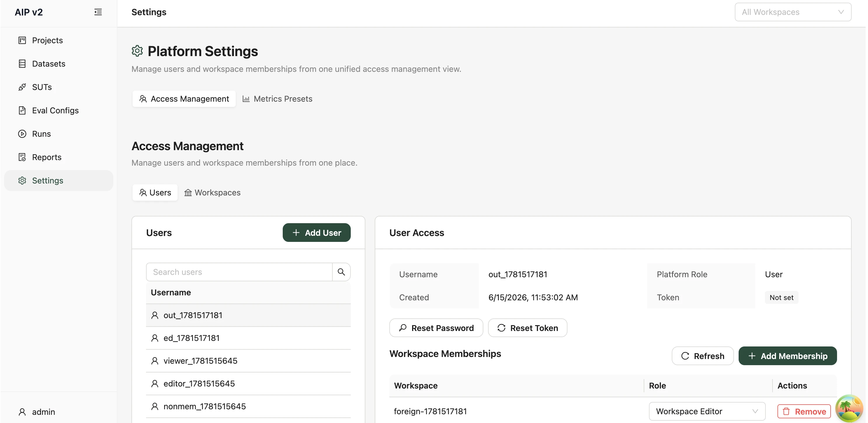Click the Runs play-circle icon
This screenshot has width=868, height=423.
pos(22,134)
